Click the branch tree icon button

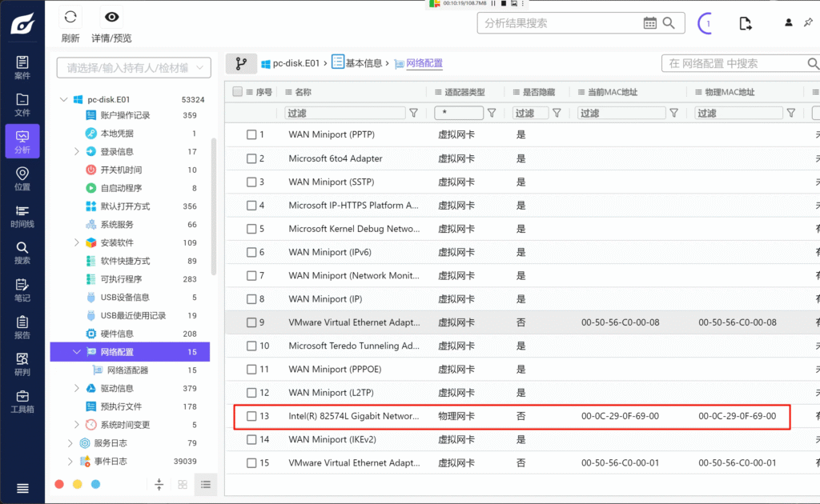pos(241,64)
